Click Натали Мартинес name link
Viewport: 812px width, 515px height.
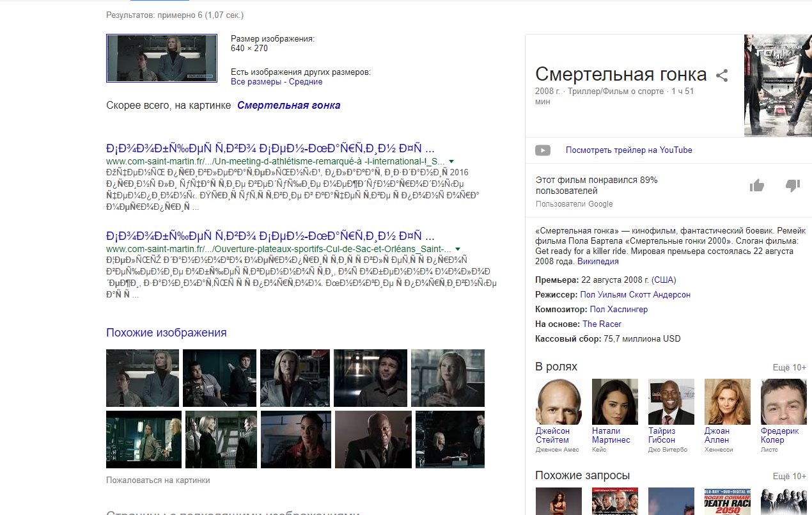pos(611,436)
